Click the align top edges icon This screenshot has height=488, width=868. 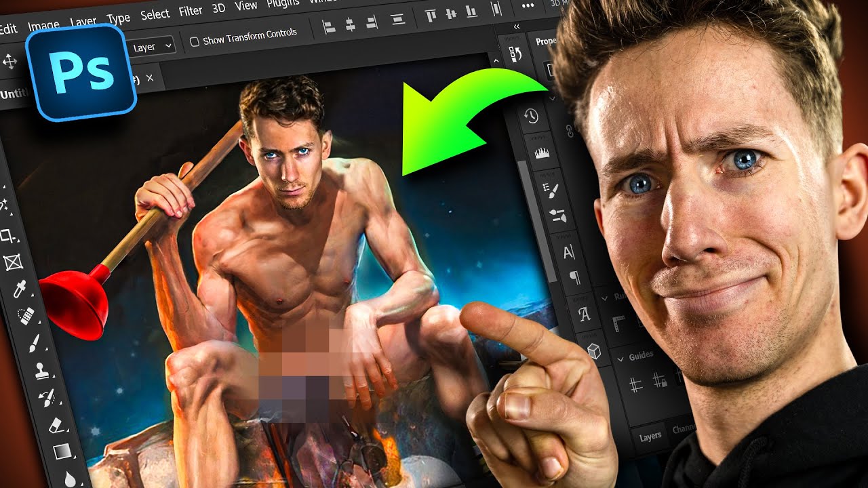pyautogui.click(x=431, y=15)
